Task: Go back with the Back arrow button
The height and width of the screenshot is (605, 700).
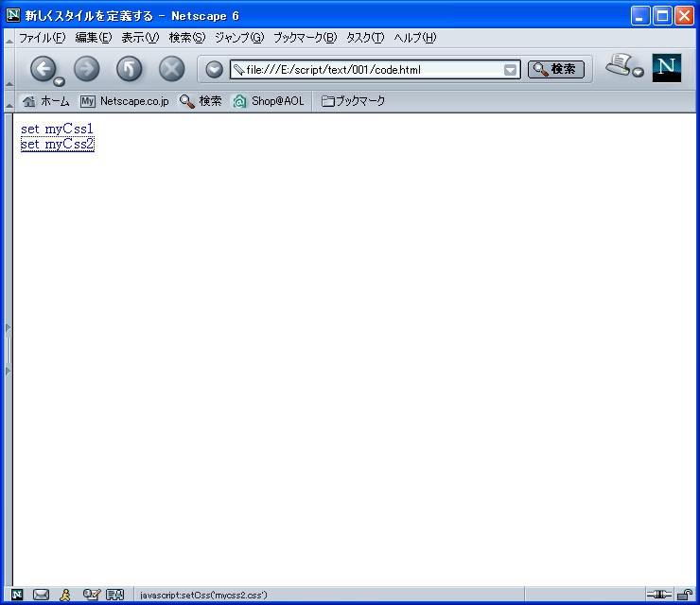Action: [43, 69]
